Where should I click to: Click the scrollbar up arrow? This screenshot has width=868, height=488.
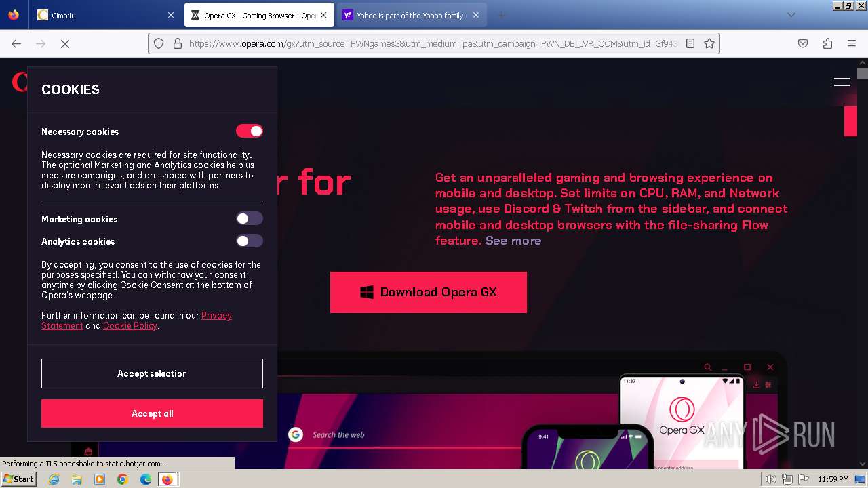(x=862, y=63)
